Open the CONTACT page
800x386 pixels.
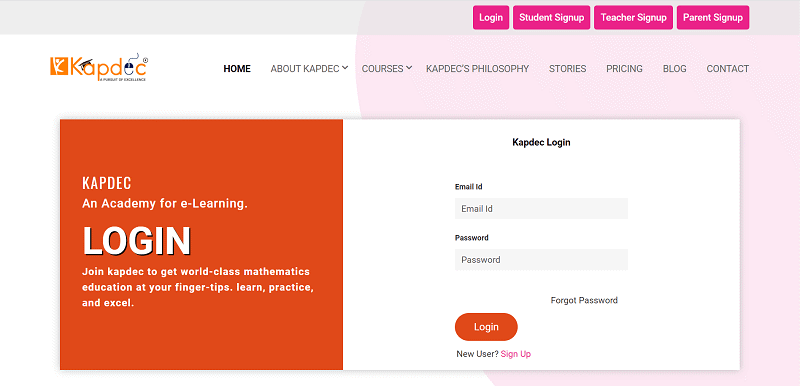(x=728, y=69)
